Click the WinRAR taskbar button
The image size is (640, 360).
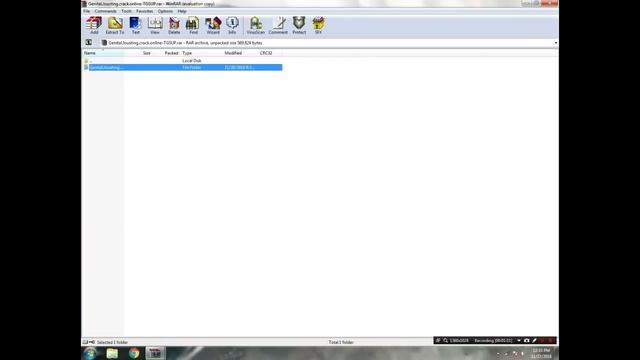point(155,353)
